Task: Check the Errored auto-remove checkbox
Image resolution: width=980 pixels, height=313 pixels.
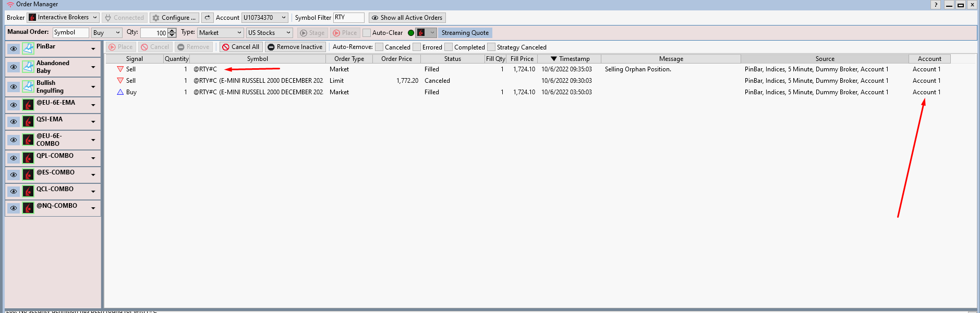Action: tap(417, 47)
